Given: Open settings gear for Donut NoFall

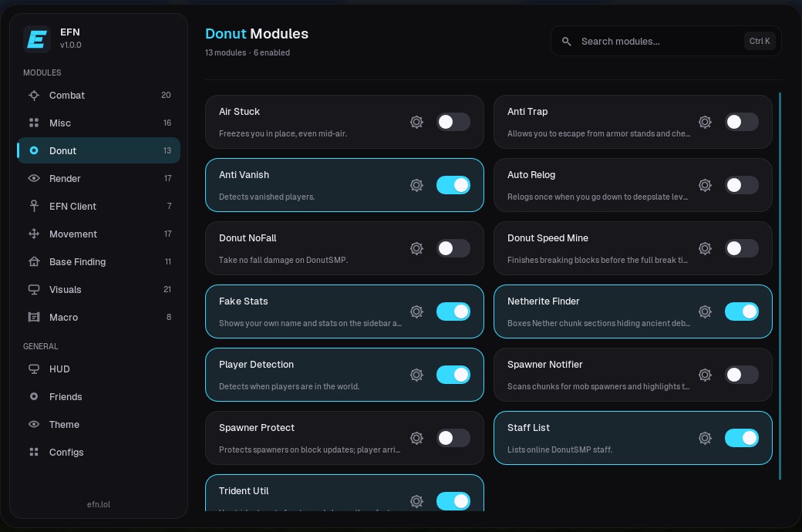Looking at the screenshot, I should [417, 248].
